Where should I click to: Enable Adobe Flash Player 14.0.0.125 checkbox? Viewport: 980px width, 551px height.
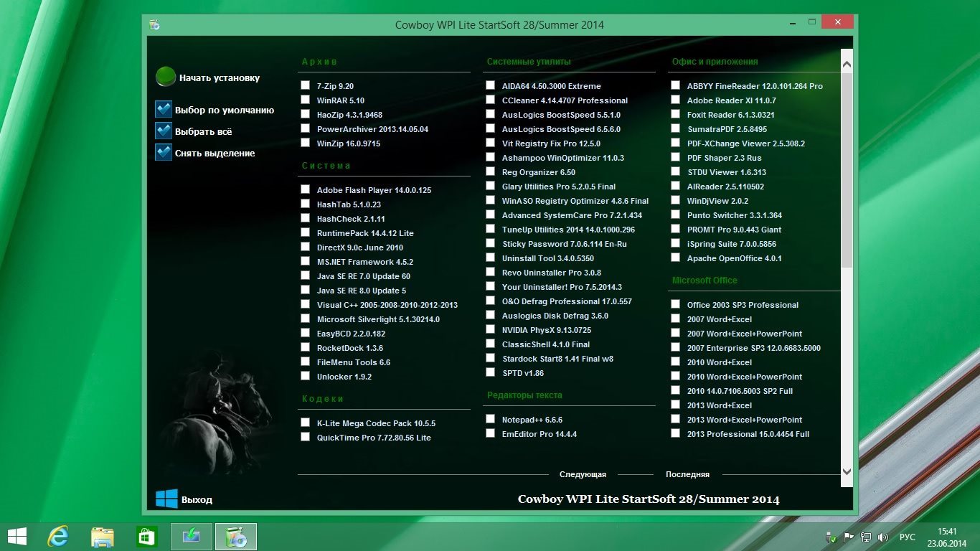coord(306,189)
